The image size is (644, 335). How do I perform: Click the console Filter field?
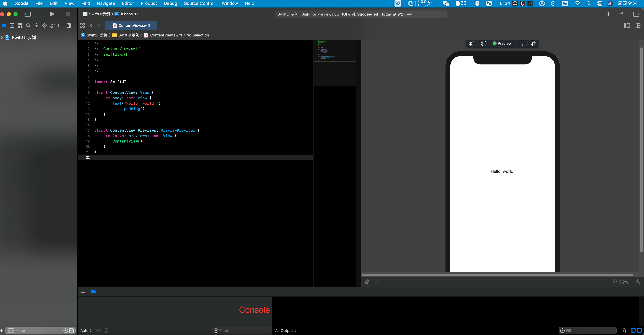tap(587, 330)
